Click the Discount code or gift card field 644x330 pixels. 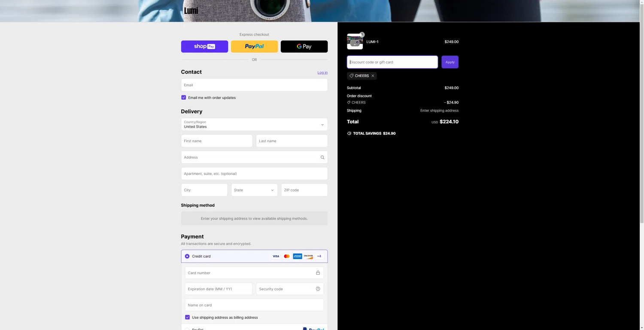[392, 62]
